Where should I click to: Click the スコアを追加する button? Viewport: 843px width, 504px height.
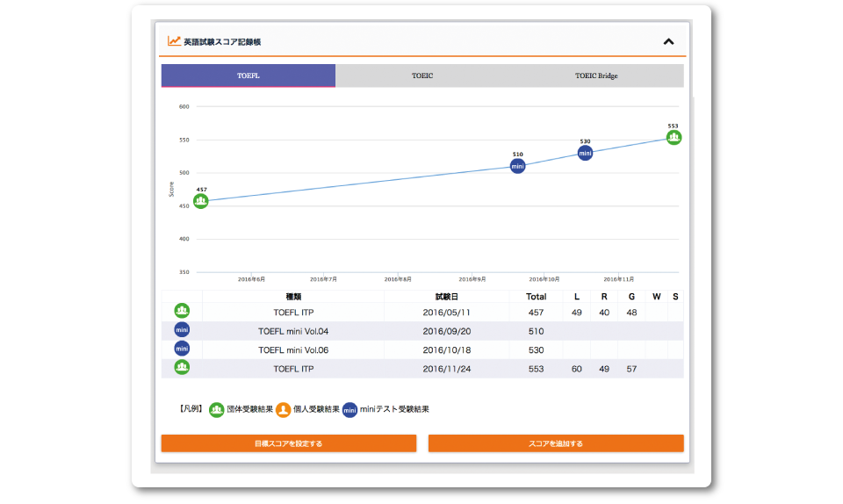pyautogui.click(x=556, y=443)
